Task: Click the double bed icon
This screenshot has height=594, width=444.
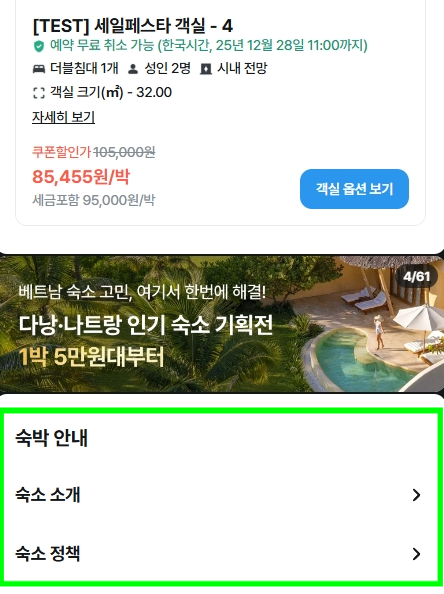Action: point(39,69)
